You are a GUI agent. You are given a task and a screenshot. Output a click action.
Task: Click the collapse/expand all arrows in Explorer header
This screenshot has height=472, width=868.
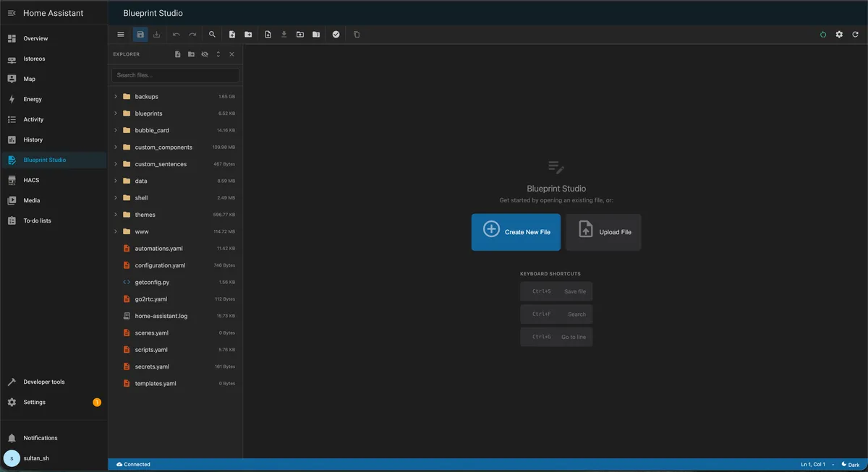point(218,54)
